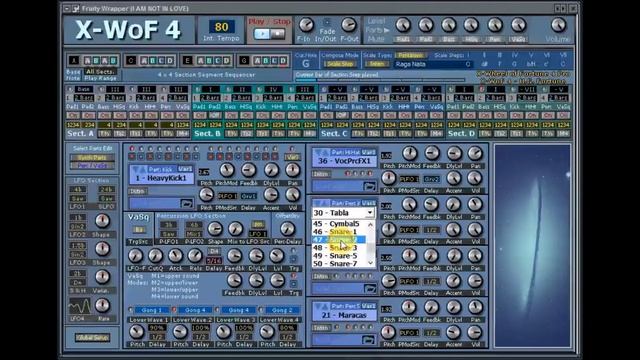Click the LFO3 Shape knob

tap(102, 249)
